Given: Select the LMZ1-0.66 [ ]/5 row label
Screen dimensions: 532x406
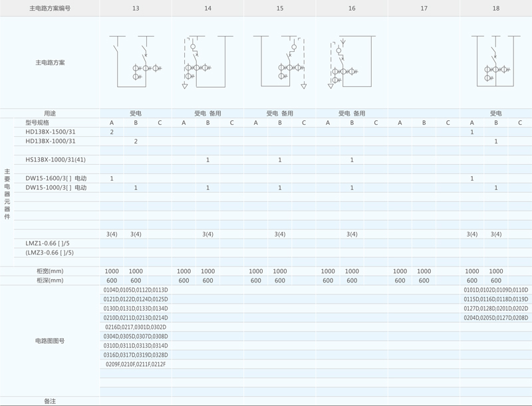Looking at the screenshot, I should click(48, 243).
